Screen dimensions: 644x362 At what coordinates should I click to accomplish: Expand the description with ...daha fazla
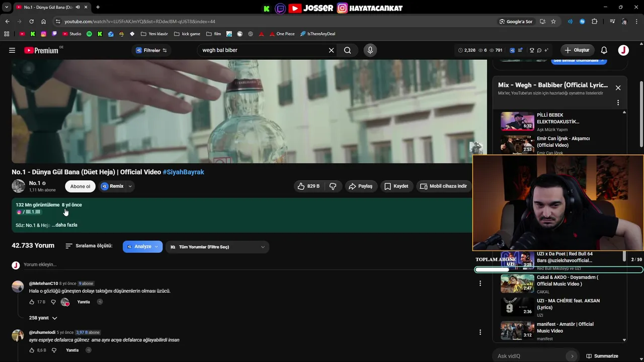point(64,225)
